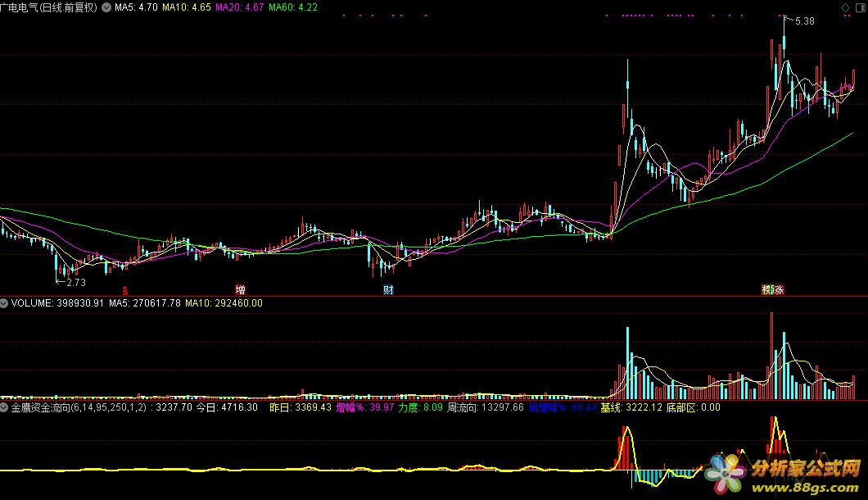The width and height of the screenshot is (868, 500).
Task: Click the 2.73 low price label
Action: [76, 283]
